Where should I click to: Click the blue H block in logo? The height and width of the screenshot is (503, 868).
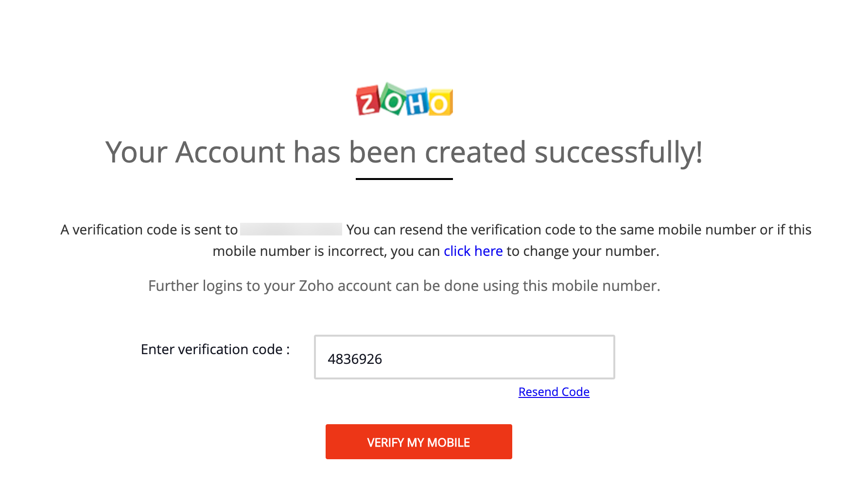(x=417, y=103)
